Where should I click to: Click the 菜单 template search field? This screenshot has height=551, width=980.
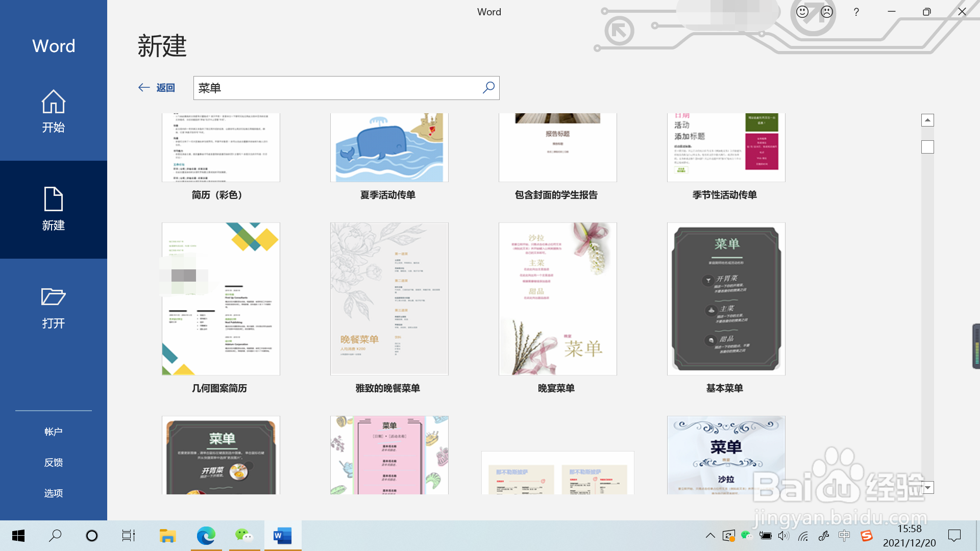point(337,88)
